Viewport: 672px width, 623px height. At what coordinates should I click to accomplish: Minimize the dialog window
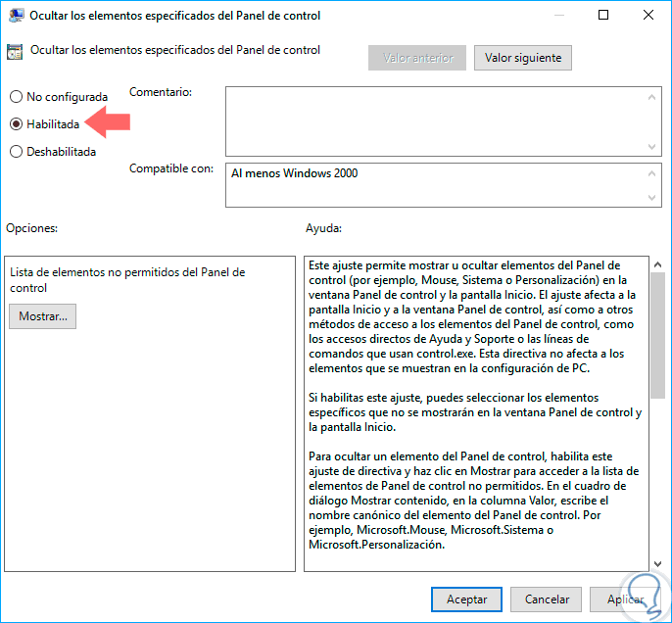(x=558, y=16)
